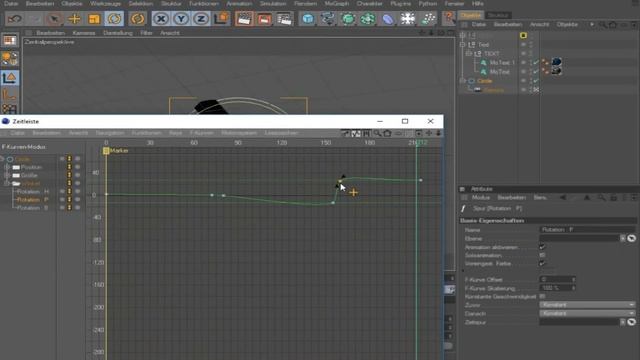
Task: Open the green generators icon
Action: coord(348,19)
